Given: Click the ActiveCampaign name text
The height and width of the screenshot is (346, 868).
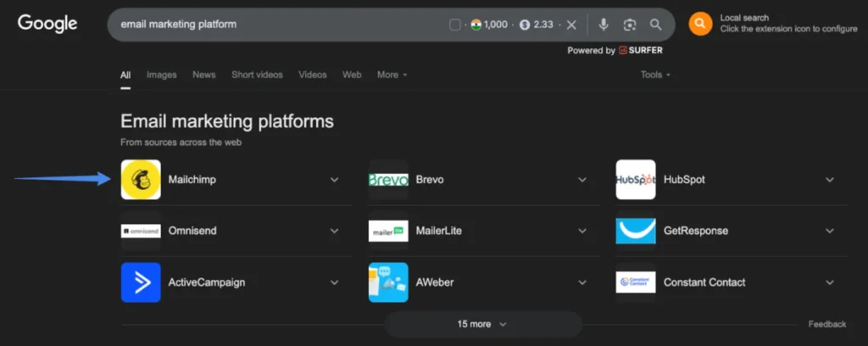Looking at the screenshot, I should click(x=207, y=282).
